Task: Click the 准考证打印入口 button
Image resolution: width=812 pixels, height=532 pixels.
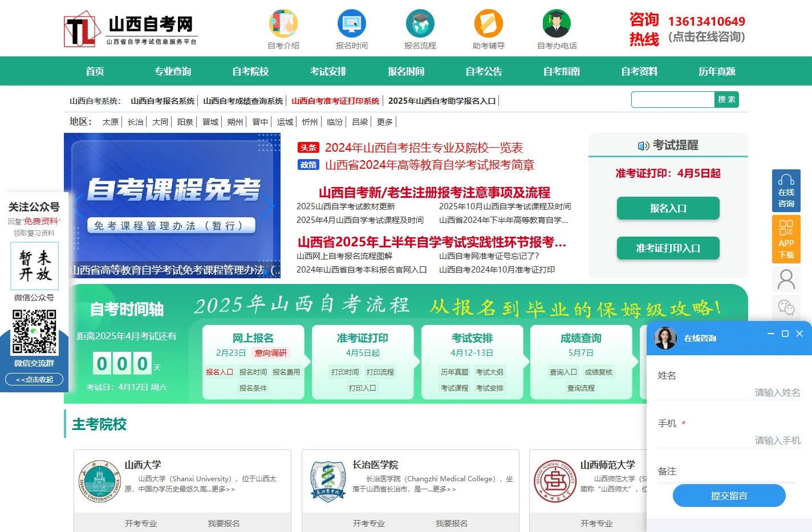Action: click(668, 248)
